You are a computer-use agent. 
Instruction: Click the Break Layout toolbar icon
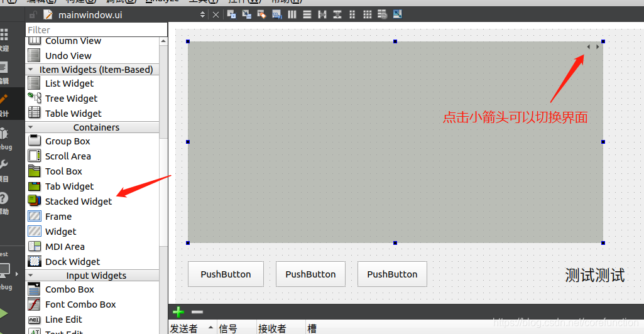[x=383, y=15]
